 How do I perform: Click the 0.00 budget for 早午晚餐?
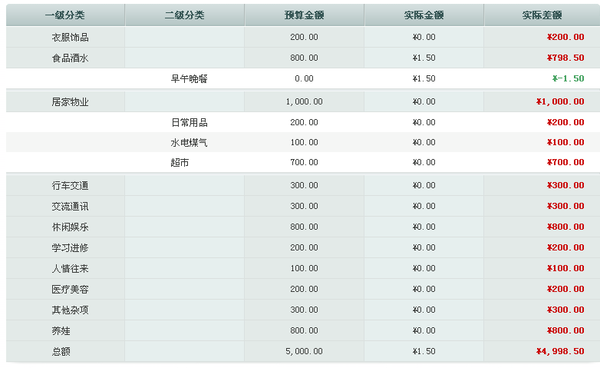[304, 78]
